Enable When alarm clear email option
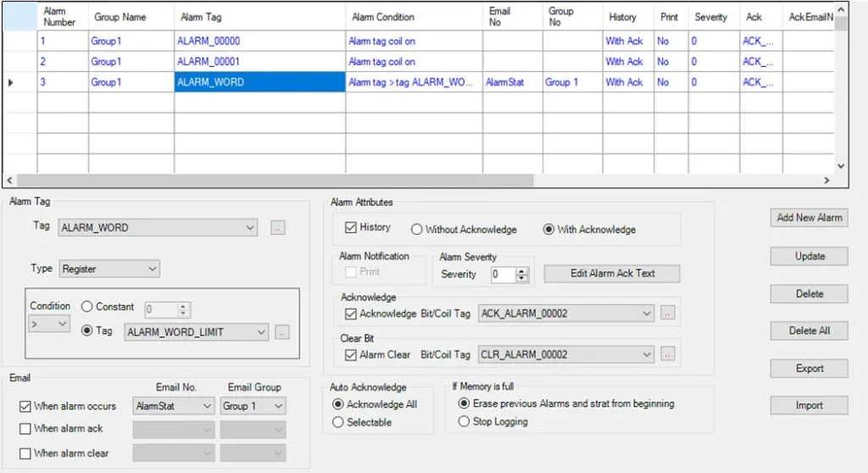Viewport: 868px width, 473px height. point(25,454)
